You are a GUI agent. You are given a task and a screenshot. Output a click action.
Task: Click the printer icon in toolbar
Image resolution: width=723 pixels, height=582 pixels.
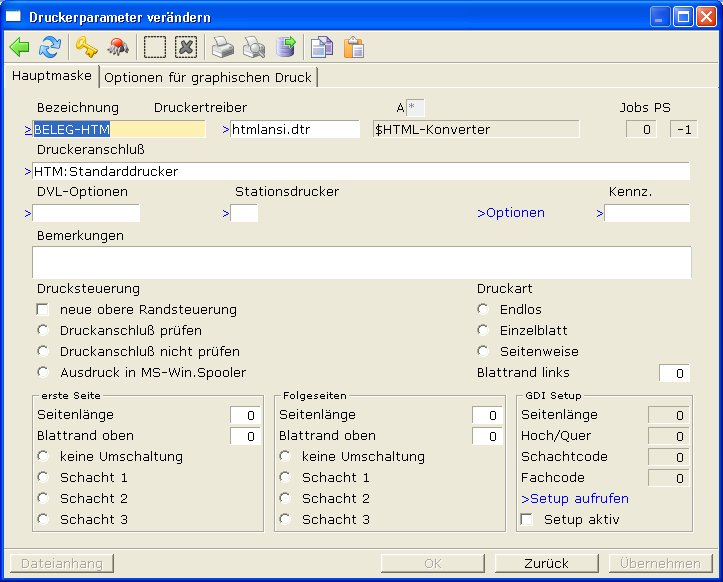pyautogui.click(x=223, y=47)
